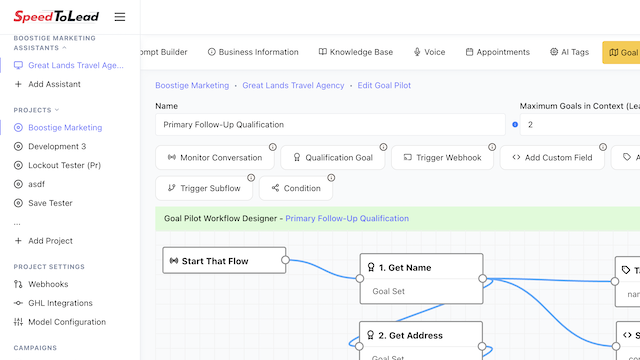This screenshot has width=640, height=360.
Task: Select the Boostige Marketing project
Action: click(58, 127)
